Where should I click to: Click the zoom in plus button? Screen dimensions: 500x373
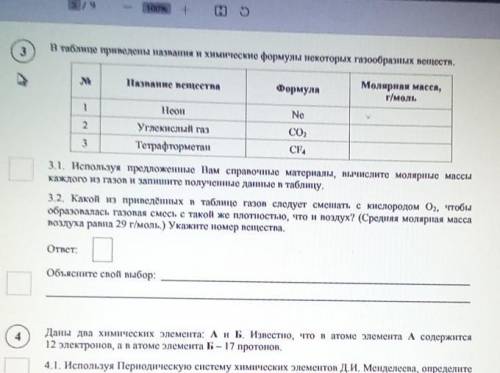(185, 10)
